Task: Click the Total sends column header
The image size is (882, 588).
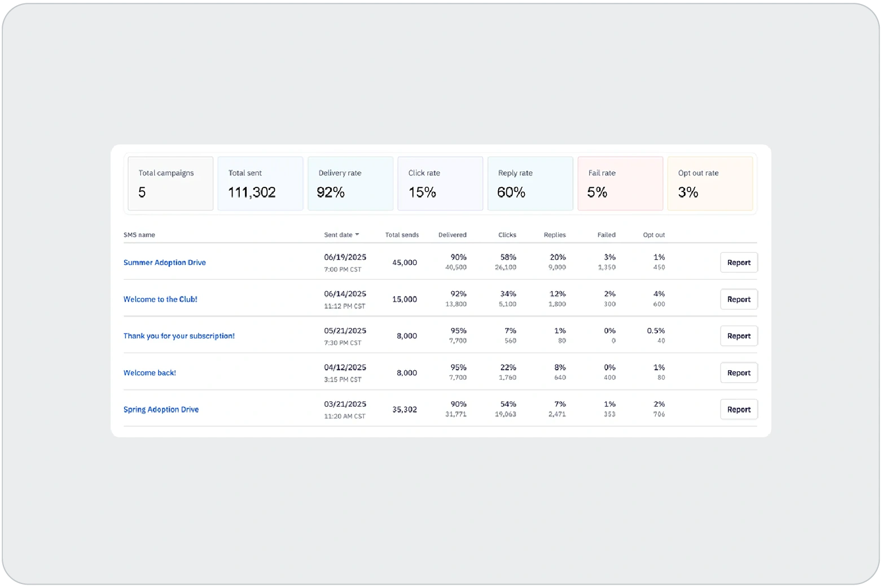Action: pos(402,235)
